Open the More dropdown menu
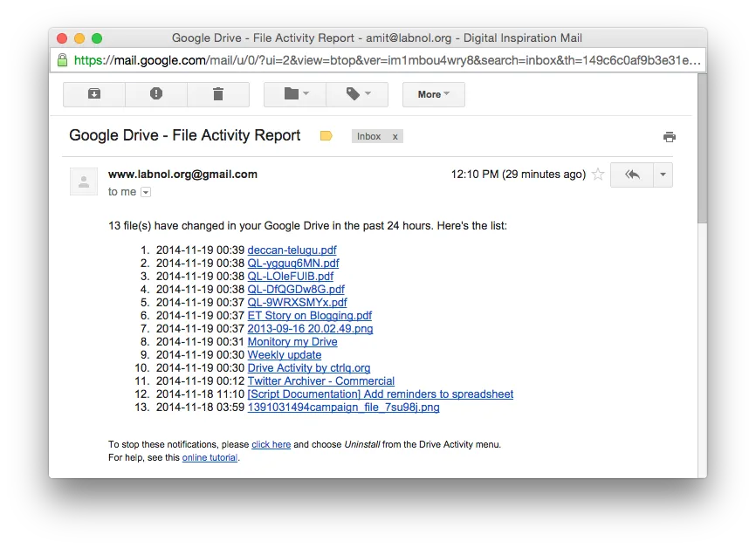The width and height of the screenshot is (756, 548). [433, 94]
